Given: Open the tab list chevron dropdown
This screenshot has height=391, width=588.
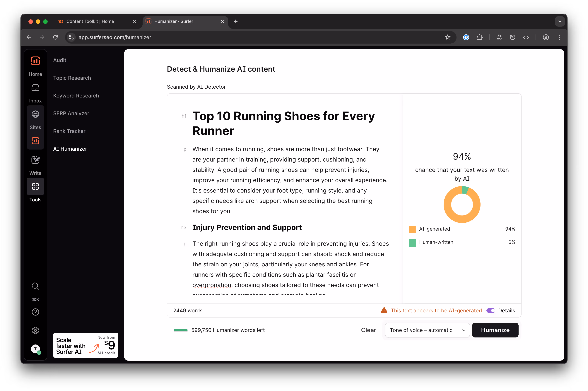Looking at the screenshot, I should 560,21.
